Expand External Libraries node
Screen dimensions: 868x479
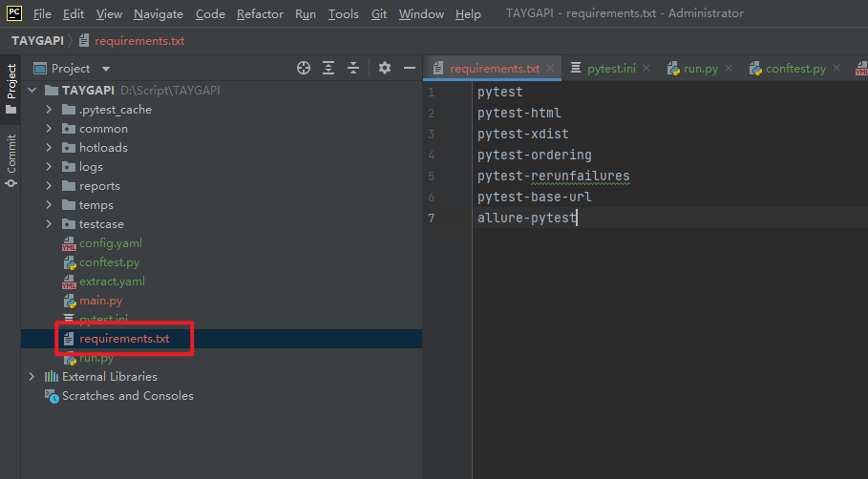click(32, 377)
